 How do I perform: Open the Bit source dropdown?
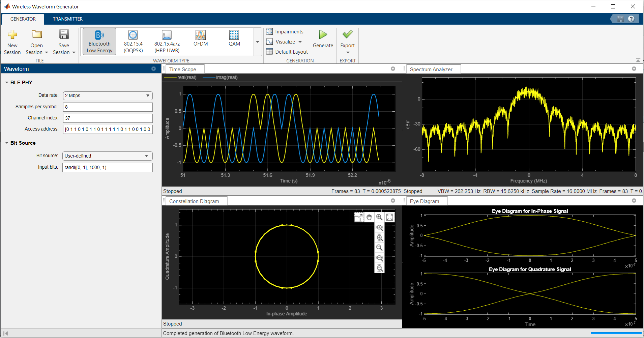coord(107,156)
